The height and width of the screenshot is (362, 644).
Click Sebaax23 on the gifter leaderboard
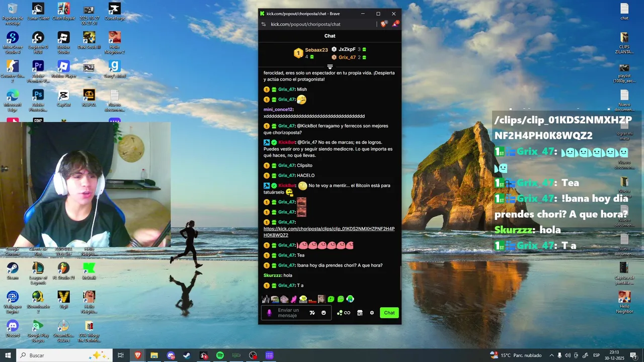[316, 50]
